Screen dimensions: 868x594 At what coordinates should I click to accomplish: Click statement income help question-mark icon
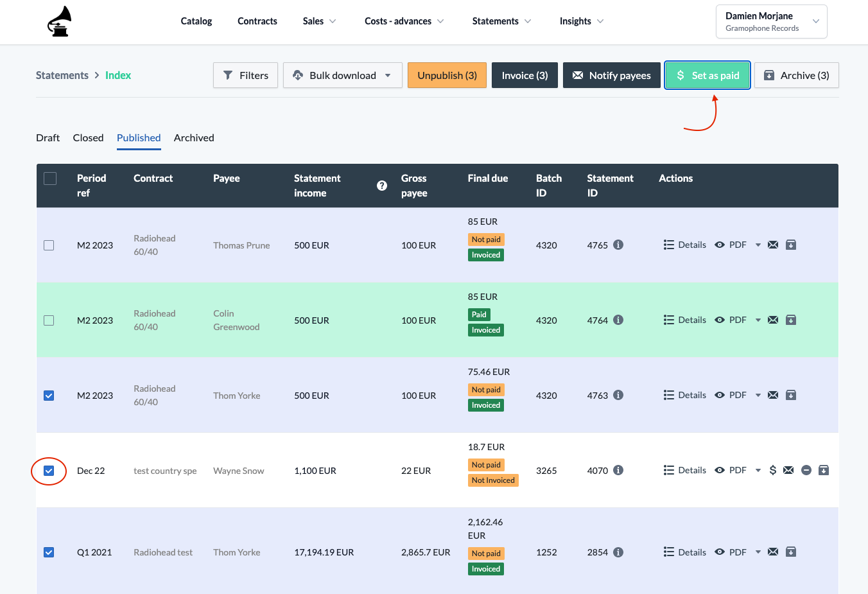[x=382, y=186]
